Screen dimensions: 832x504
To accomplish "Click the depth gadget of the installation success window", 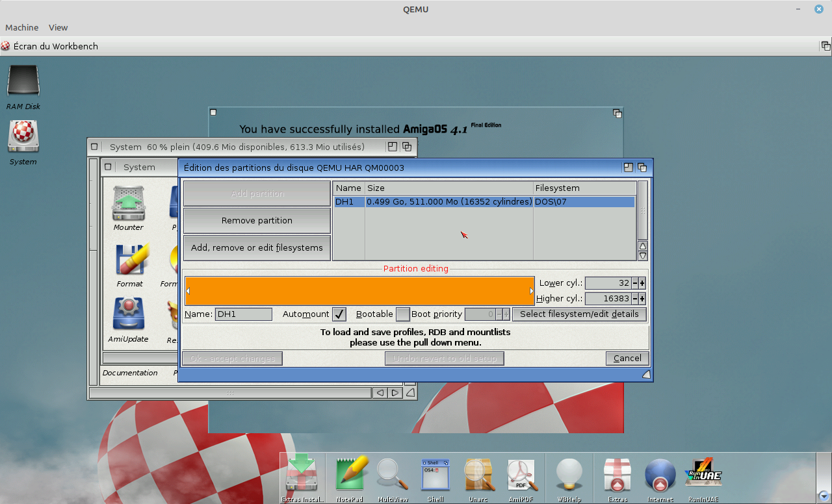I will click(617, 113).
